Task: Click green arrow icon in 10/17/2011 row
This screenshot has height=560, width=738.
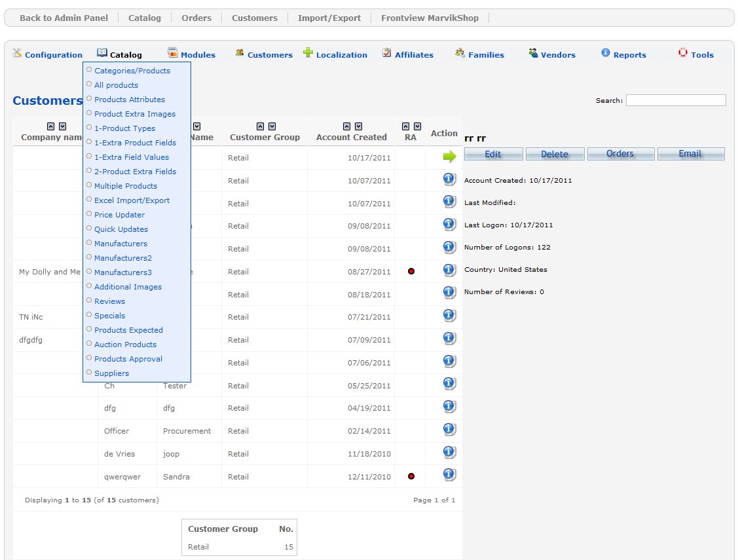Action: click(449, 157)
